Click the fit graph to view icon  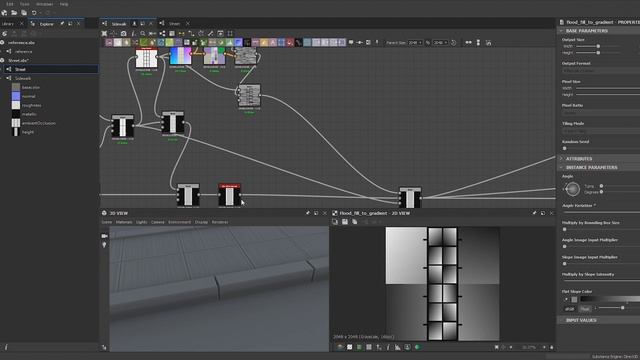click(104, 33)
